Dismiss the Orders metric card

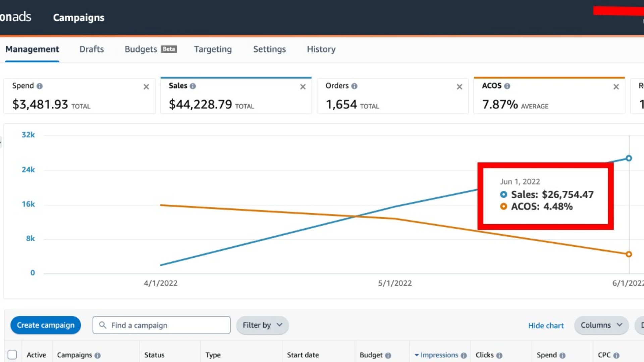coord(460,87)
